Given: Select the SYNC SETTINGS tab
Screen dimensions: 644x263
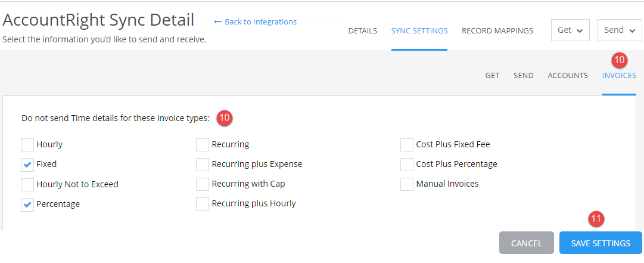Looking at the screenshot, I should click(x=419, y=31).
